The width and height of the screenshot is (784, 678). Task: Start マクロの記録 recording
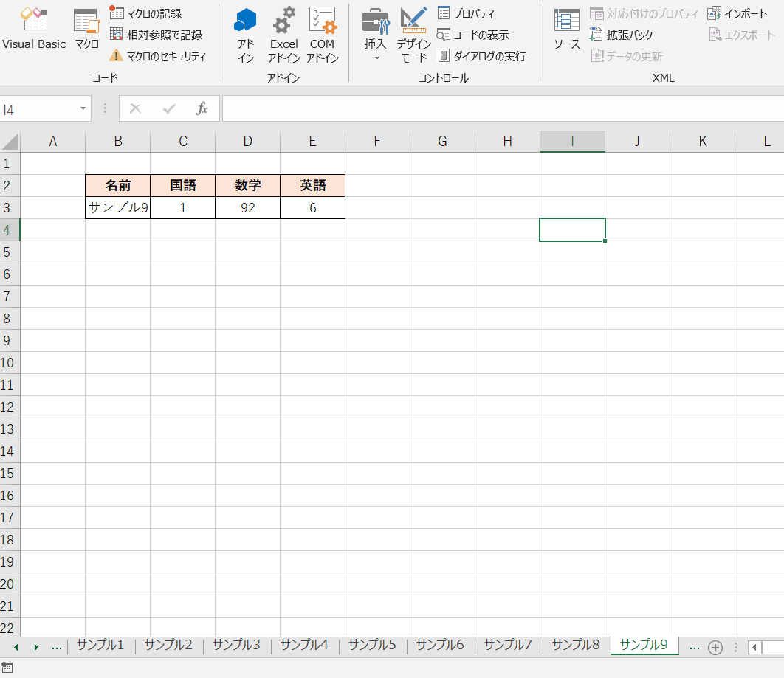[145, 13]
